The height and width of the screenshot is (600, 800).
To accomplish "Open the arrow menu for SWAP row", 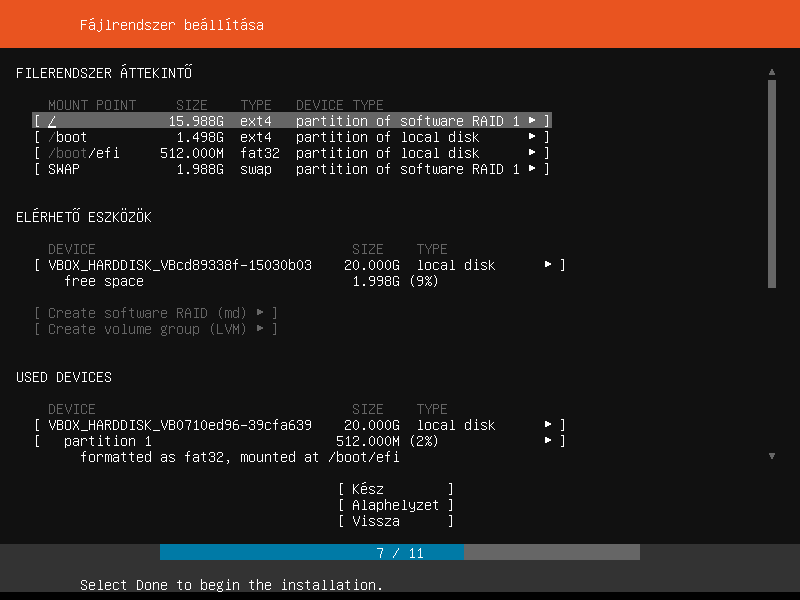I will (x=533, y=169).
